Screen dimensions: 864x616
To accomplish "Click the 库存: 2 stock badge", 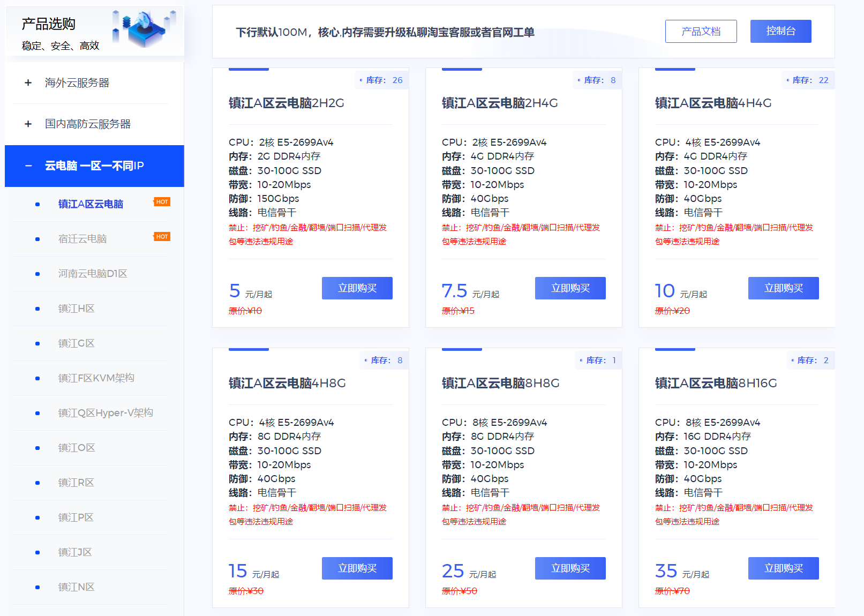I will tap(811, 360).
